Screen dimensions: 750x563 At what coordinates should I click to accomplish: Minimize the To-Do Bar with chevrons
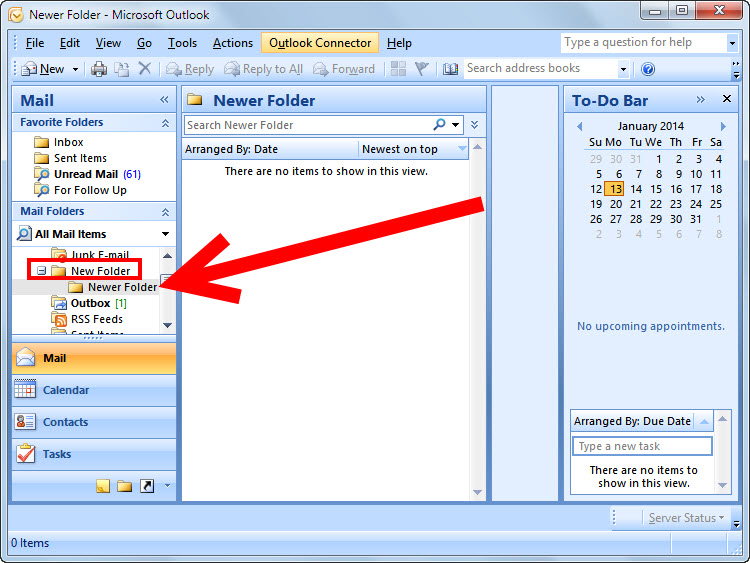[700, 99]
